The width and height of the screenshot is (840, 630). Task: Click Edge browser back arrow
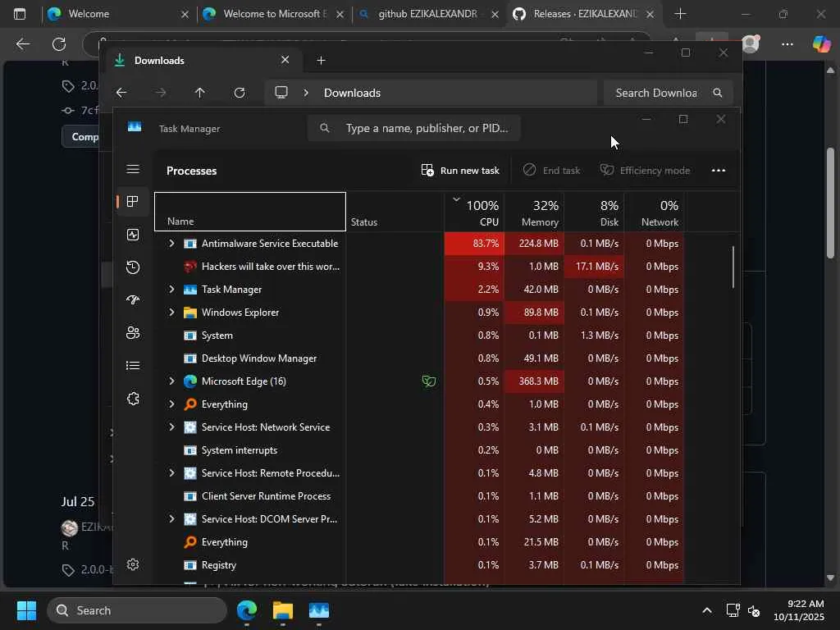click(22, 44)
